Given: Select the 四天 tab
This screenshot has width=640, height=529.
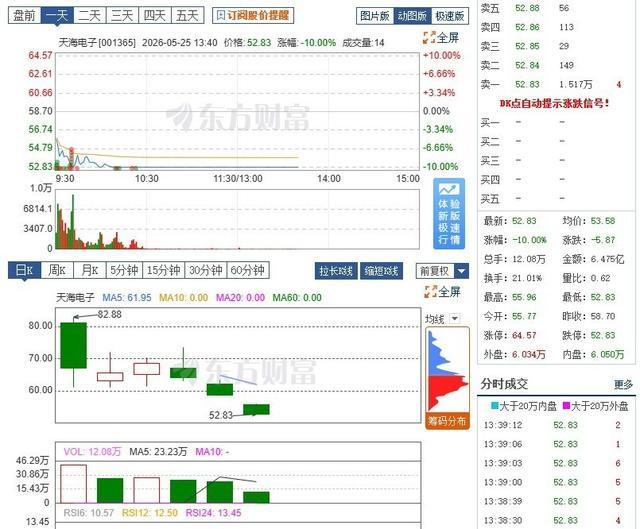Looking at the screenshot, I should click(155, 16).
